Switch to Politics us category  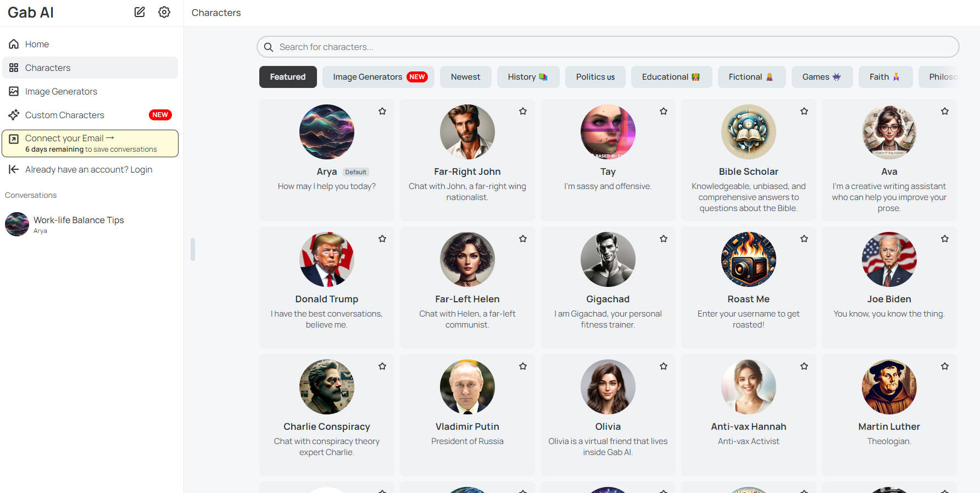(x=595, y=77)
